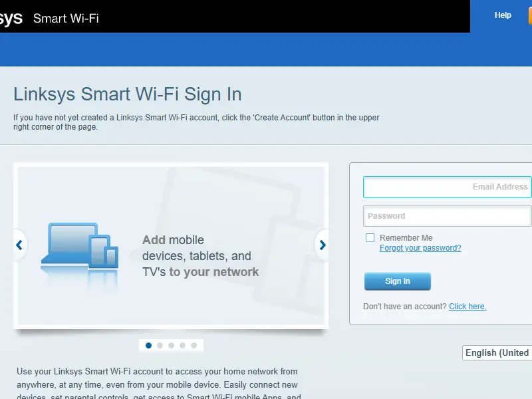
Task: Select the fifth carousel dot indicator
Action: pyautogui.click(x=194, y=345)
